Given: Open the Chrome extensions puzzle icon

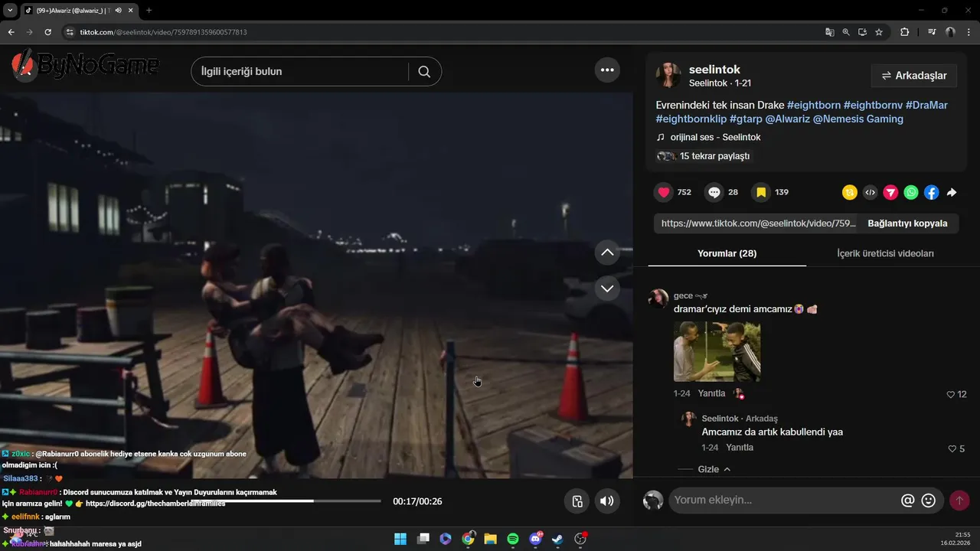Looking at the screenshot, I should [x=905, y=32].
